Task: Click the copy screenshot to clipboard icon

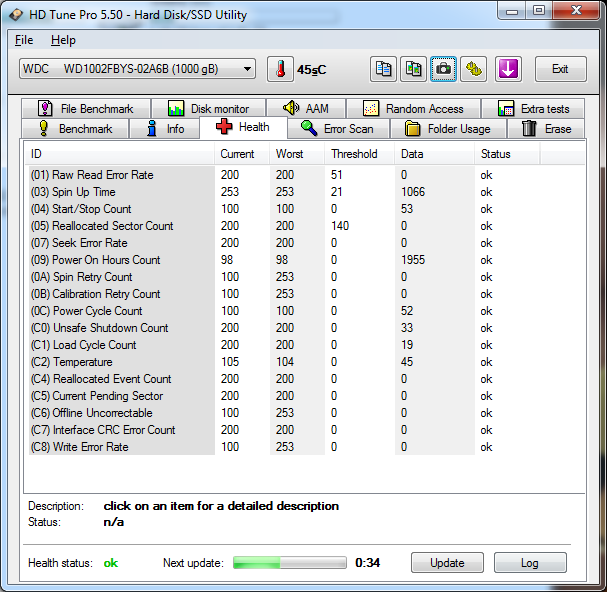Action: pos(413,69)
